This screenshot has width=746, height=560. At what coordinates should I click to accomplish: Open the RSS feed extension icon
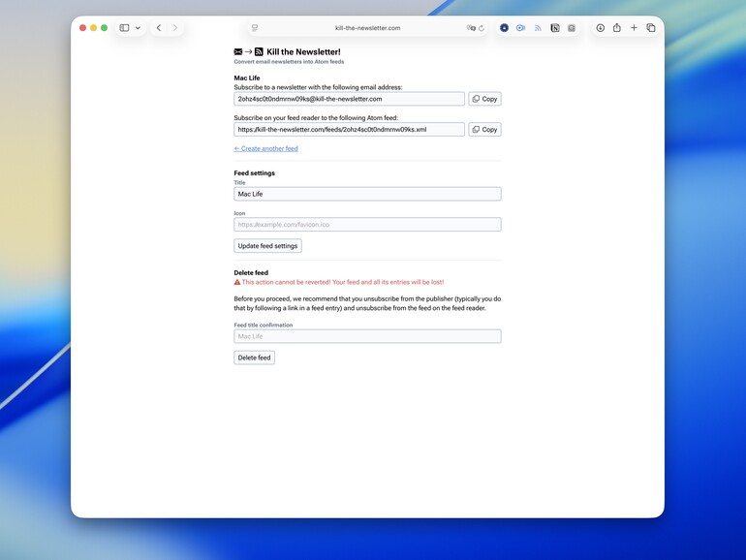538,28
